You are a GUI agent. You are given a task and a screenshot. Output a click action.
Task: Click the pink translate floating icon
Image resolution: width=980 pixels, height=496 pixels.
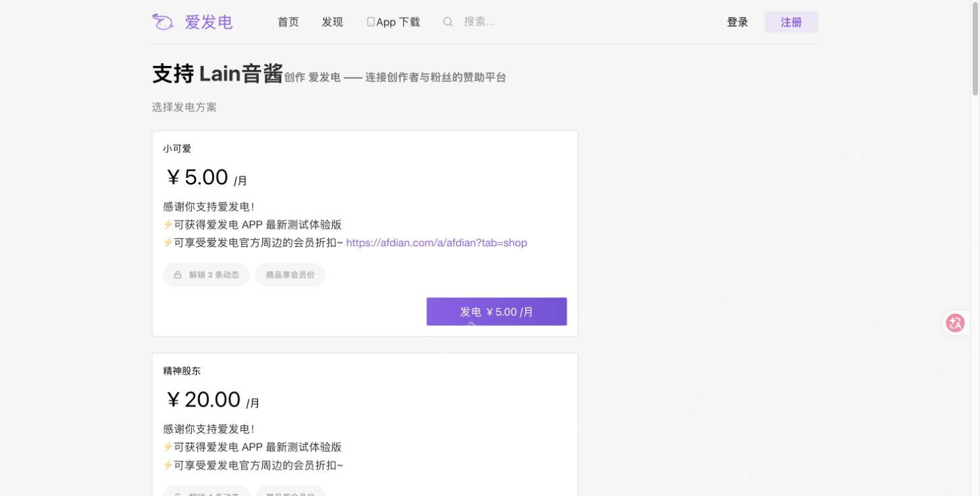(x=955, y=323)
